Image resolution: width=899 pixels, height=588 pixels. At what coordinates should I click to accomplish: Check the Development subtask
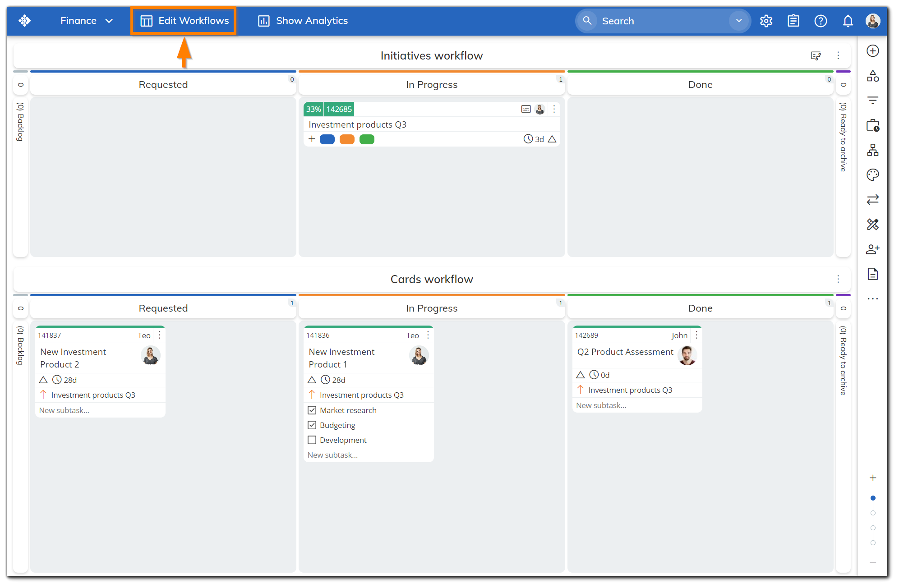pyautogui.click(x=312, y=440)
